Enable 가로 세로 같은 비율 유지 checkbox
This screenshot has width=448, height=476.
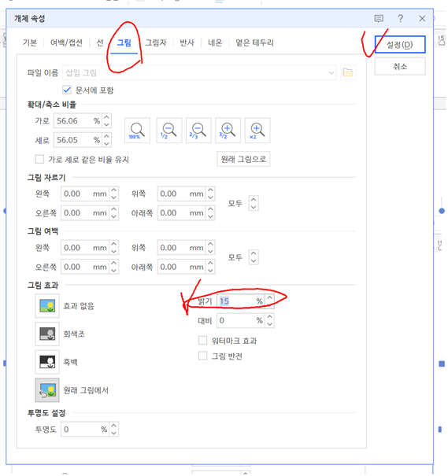pos(39,159)
